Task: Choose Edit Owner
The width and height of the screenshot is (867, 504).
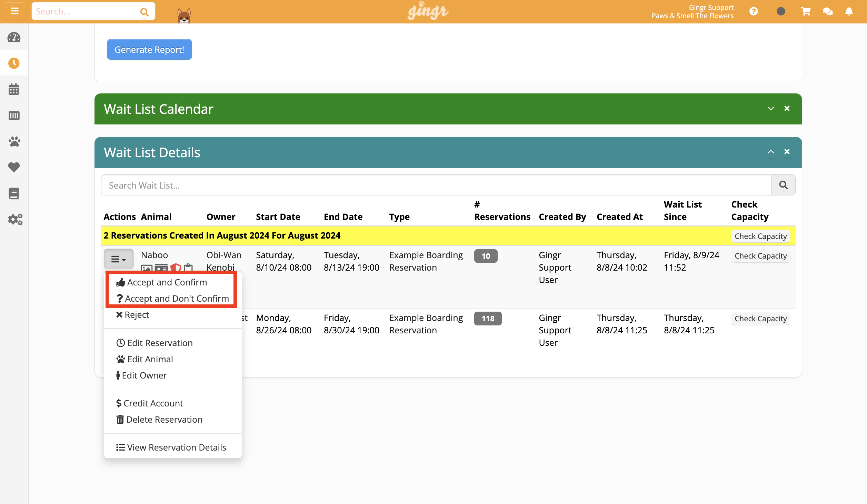Action: (x=141, y=375)
